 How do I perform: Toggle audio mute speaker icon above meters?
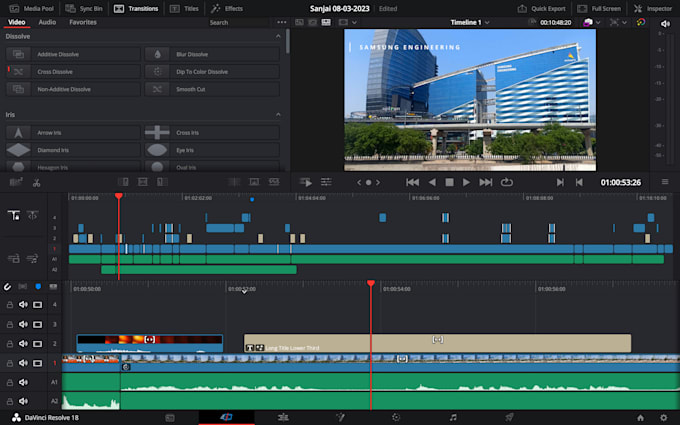pyautogui.click(x=665, y=24)
